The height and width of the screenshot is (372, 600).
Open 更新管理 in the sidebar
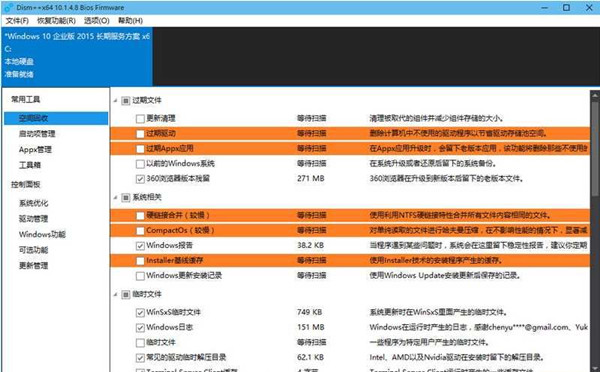pos(34,266)
